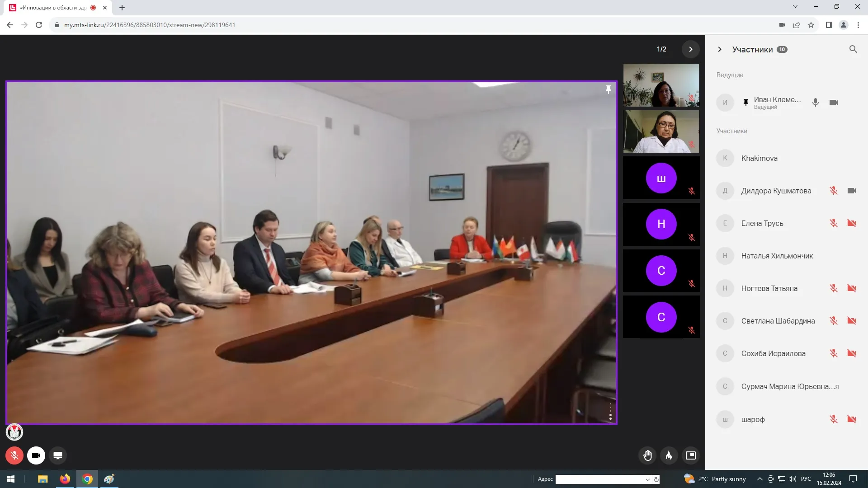
Task: Open Firefox from the taskbar
Action: tap(65, 479)
